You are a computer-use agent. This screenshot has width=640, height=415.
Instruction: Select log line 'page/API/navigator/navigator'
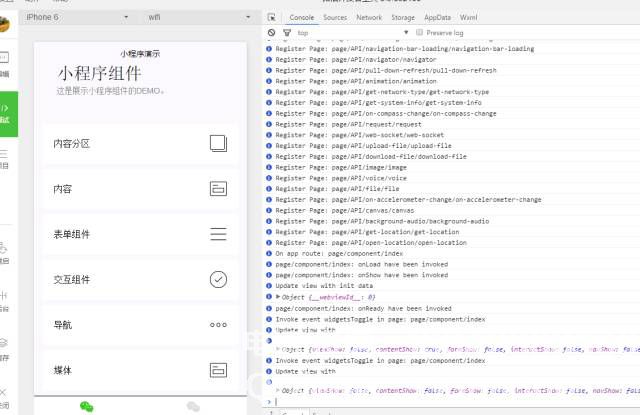coord(356,60)
